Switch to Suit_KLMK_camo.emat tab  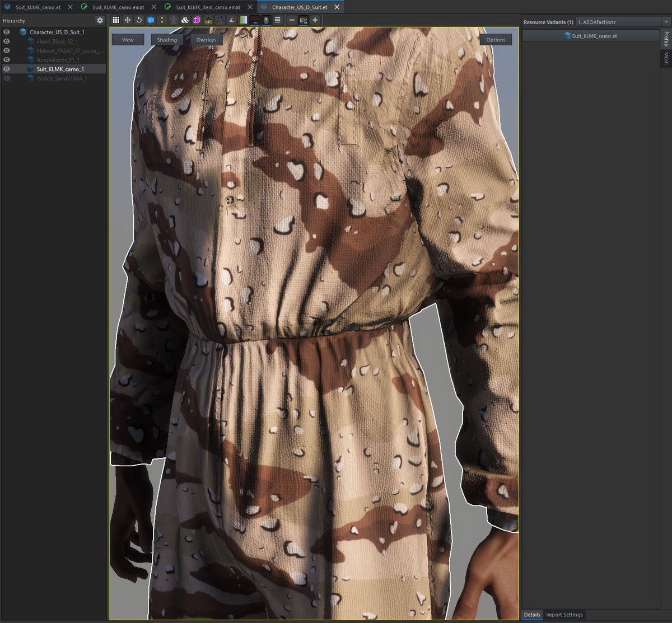coord(118,7)
